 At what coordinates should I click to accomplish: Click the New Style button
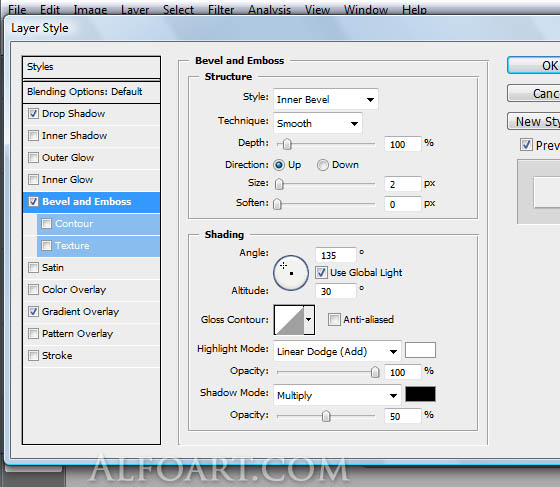[x=534, y=121]
